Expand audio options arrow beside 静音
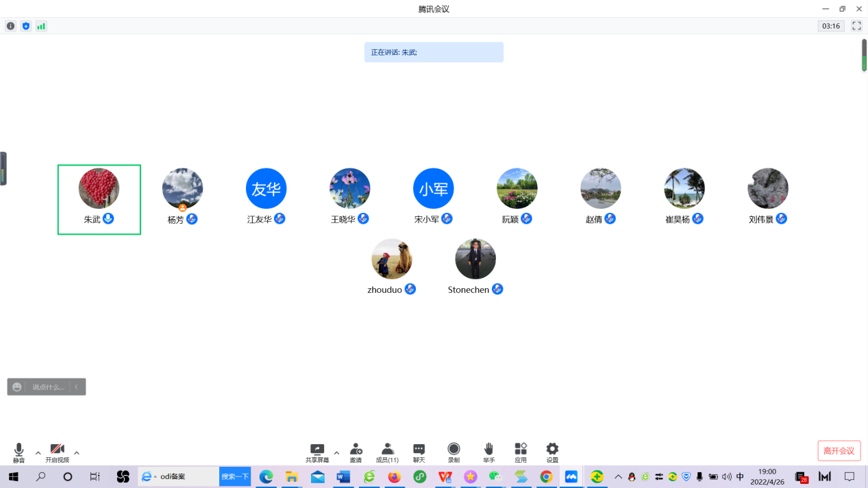This screenshot has width=868, height=488. click(38, 452)
